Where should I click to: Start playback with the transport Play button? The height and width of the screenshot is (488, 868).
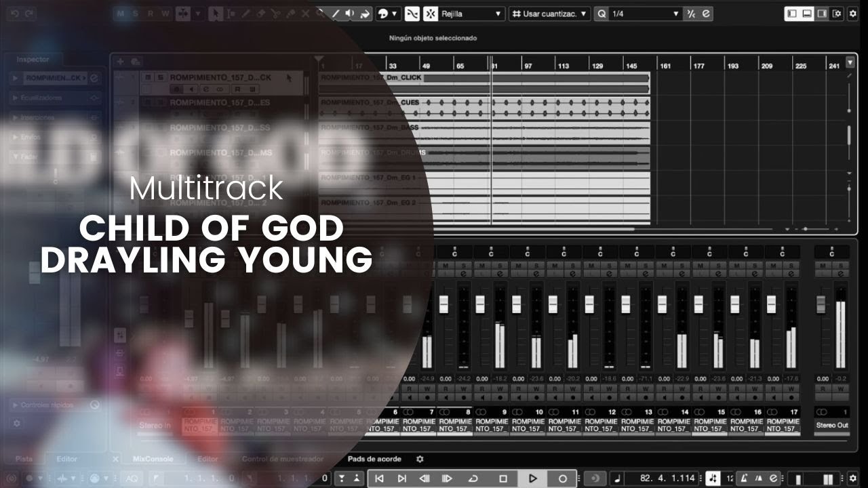532,479
